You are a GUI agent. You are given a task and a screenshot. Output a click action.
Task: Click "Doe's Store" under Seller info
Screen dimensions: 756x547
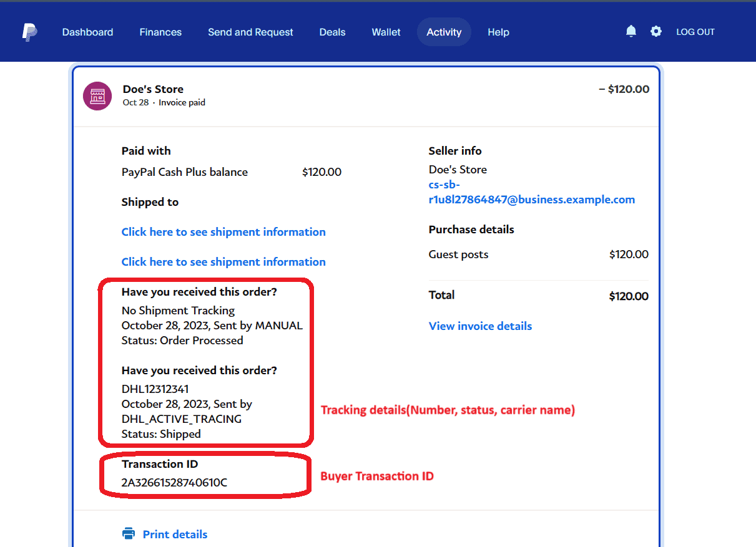coord(458,170)
